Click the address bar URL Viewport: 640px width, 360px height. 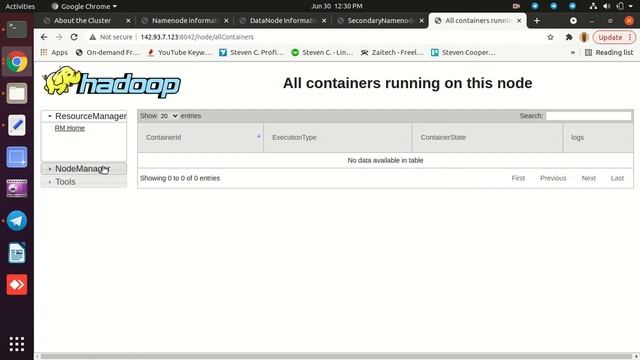(197, 37)
